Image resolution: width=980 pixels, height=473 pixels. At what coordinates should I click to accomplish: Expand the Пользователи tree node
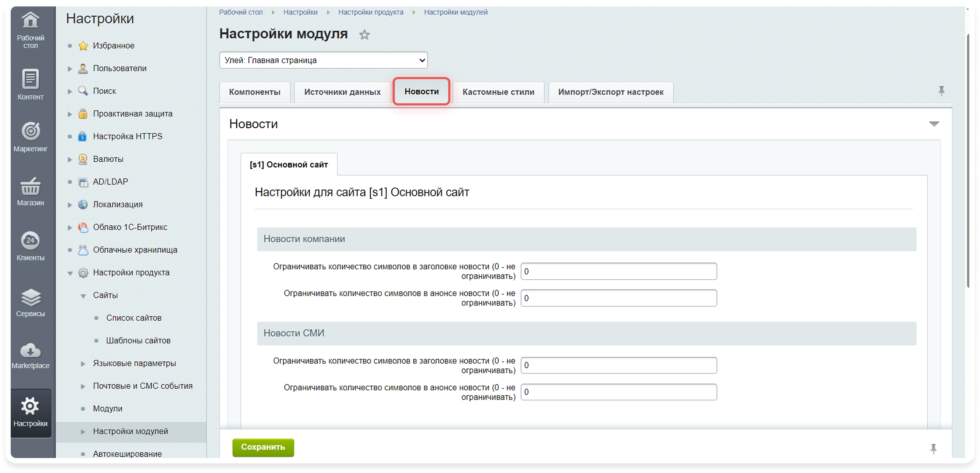click(x=70, y=69)
